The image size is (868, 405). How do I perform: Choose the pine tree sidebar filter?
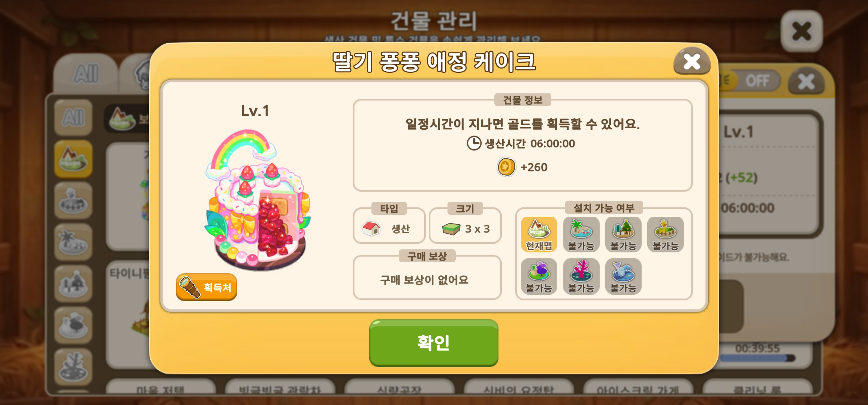(73, 284)
